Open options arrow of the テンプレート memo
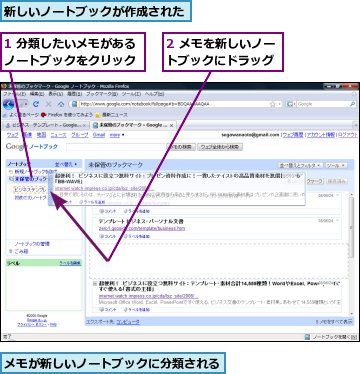Screen dimensions: 360x374 point(337,221)
